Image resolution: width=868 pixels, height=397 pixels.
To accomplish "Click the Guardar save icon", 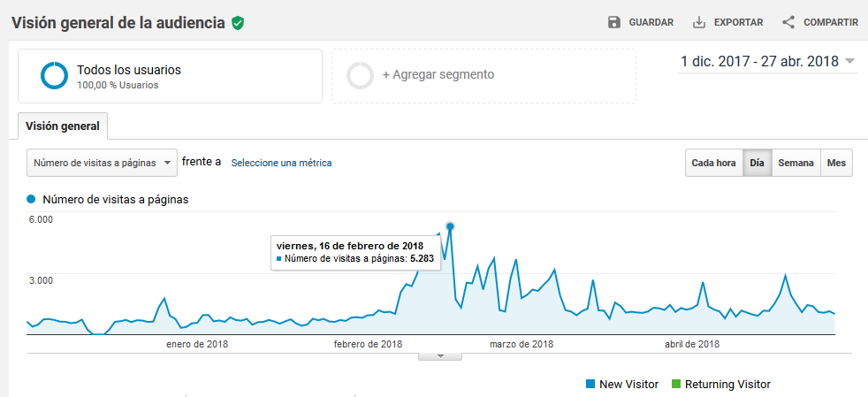I will click(614, 22).
